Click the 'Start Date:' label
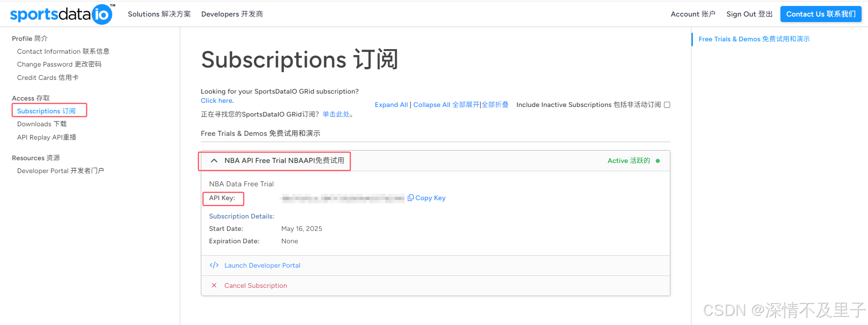868x325 pixels. (x=226, y=229)
